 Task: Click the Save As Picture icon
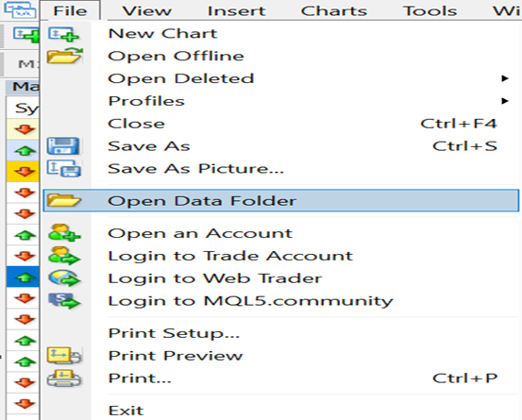(x=63, y=168)
